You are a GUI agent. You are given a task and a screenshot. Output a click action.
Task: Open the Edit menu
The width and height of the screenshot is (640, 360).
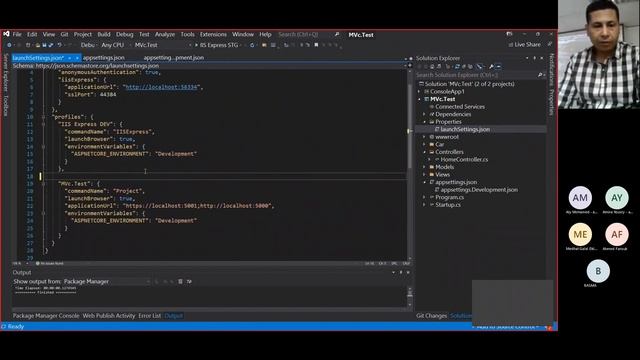point(32,34)
